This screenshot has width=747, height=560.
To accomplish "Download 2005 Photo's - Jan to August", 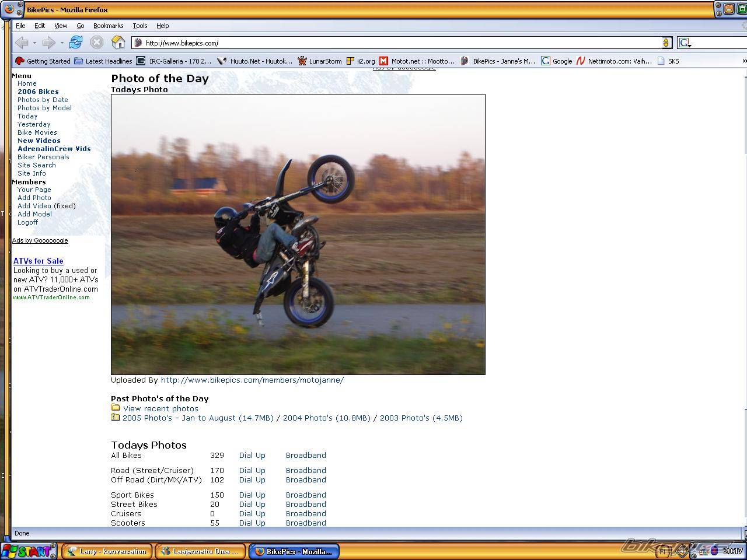I will tap(198, 418).
